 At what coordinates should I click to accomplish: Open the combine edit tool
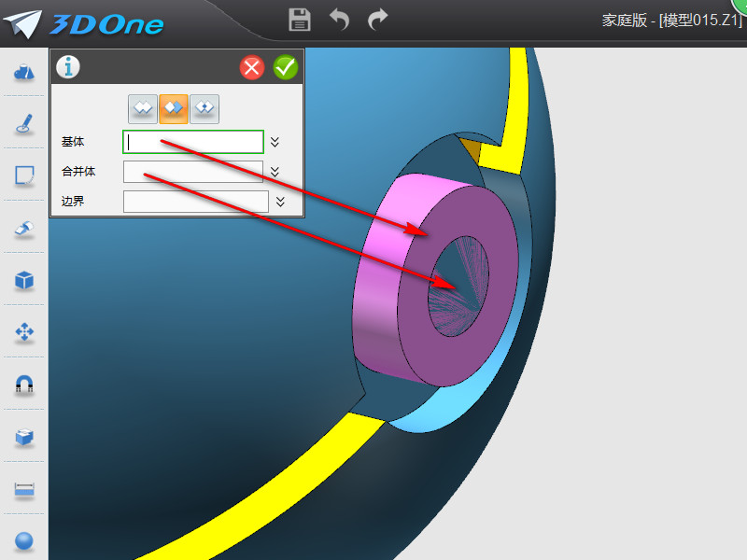(23, 435)
